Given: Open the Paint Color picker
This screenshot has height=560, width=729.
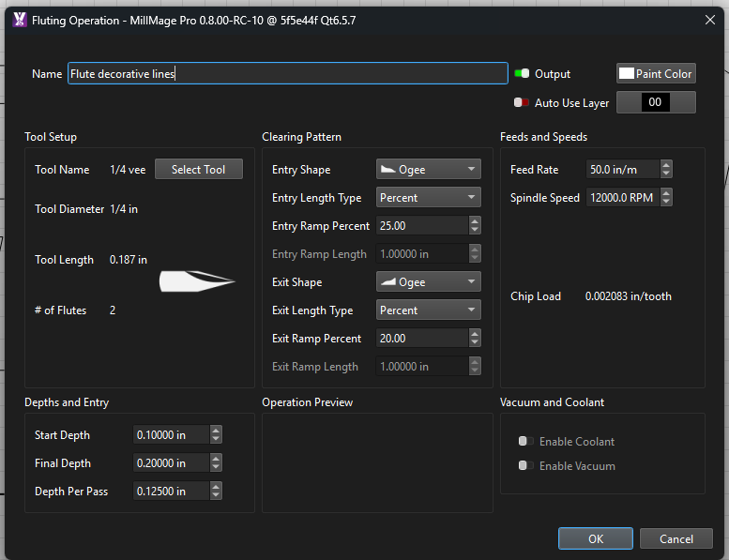Looking at the screenshot, I should pyautogui.click(x=656, y=74).
